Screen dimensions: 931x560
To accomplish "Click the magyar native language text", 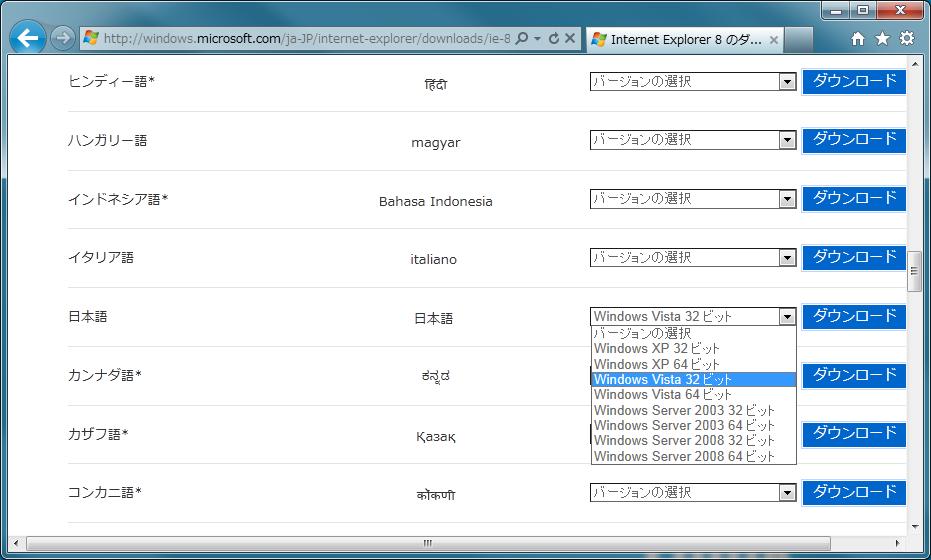I will [436, 143].
